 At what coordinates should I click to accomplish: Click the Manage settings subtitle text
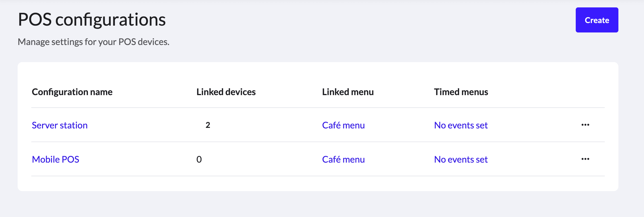tap(93, 42)
